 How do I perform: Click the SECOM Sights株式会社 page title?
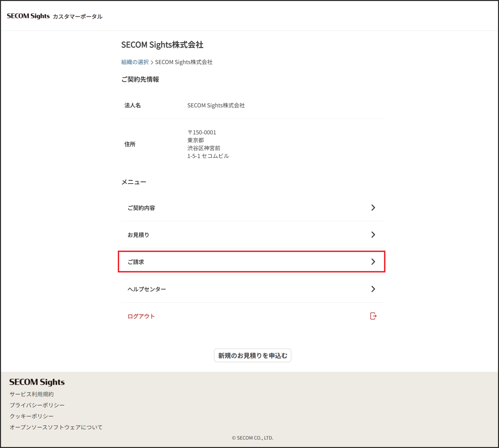click(162, 45)
